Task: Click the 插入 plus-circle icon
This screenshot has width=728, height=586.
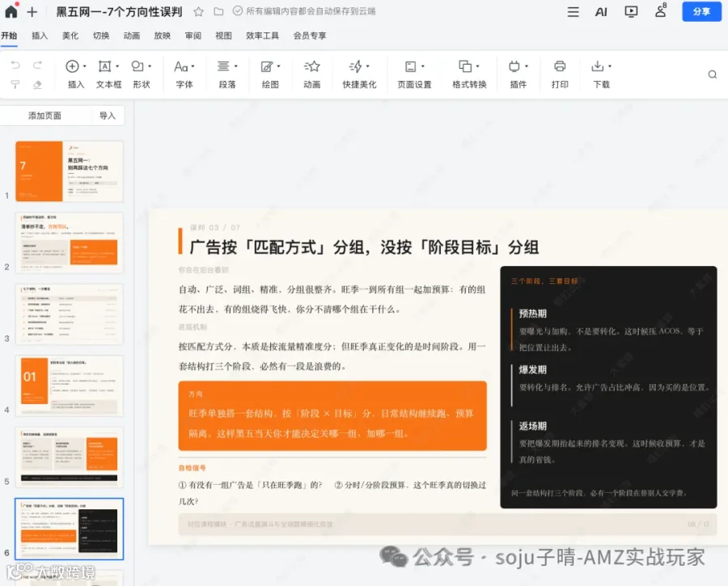Action: pos(72,66)
